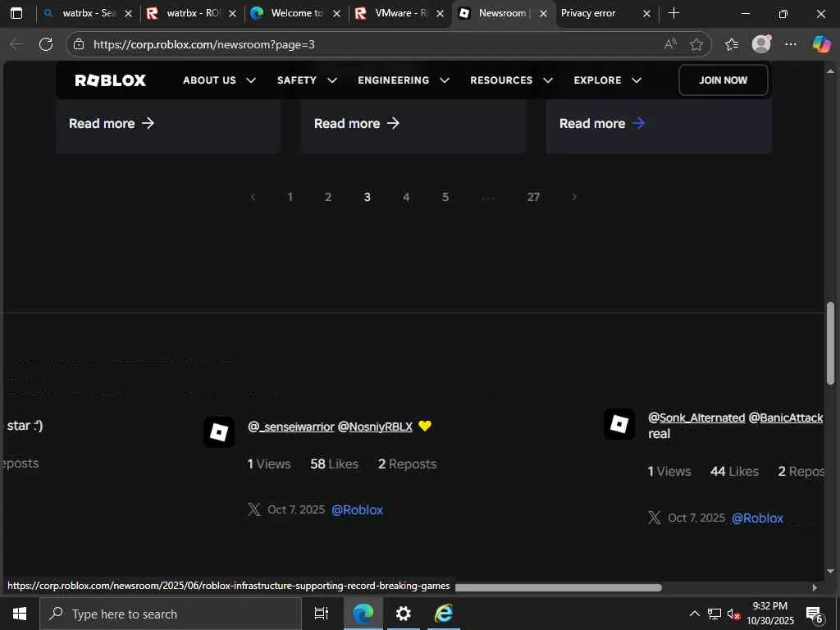Go to newsroom page 4
This screenshot has width=840, height=630.
point(406,197)
